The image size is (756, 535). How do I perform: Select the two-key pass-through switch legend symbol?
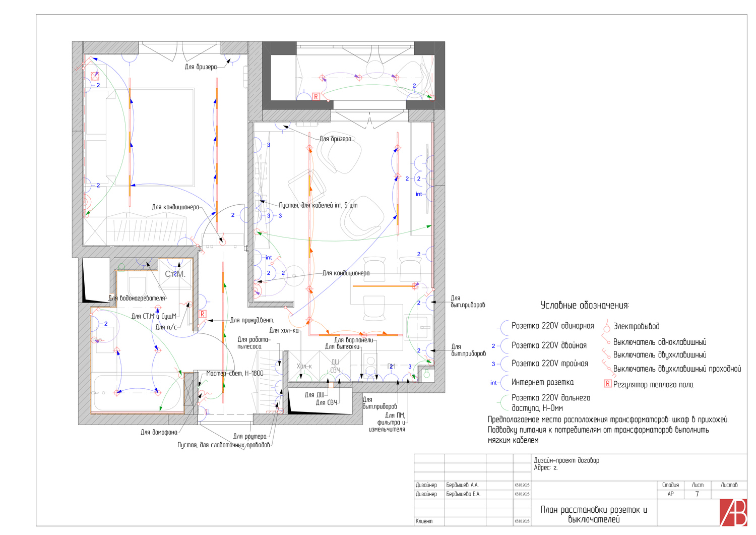click(606, 367)
